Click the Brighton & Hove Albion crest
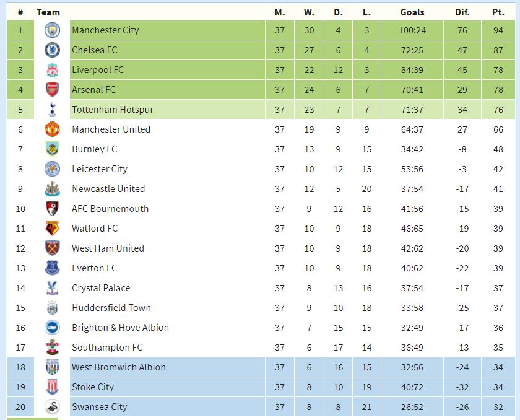This screenshot has width=520, height=420. coord(52,328)
